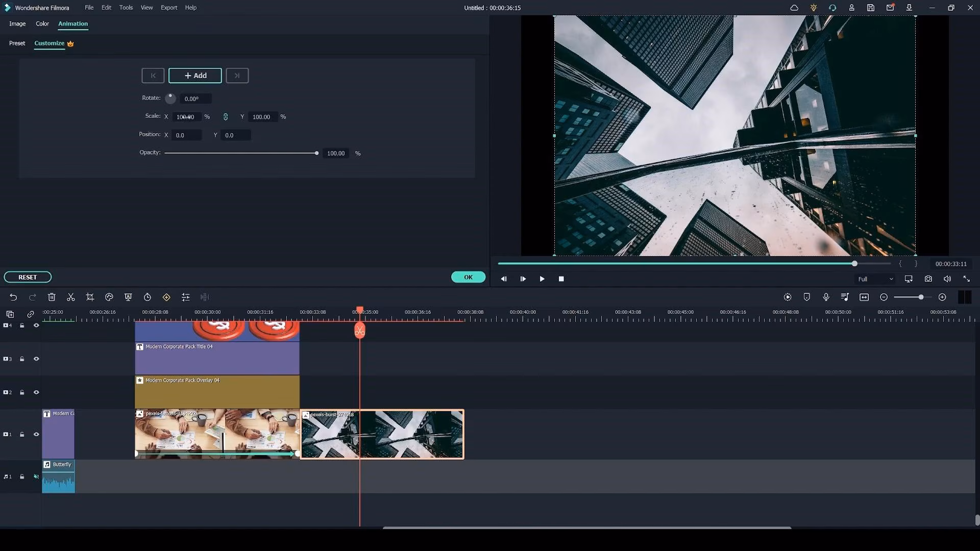The height and width of the screenshot is (551, 980).
Task: Click the Speed timer icon
Action: [x=148, y=297]
